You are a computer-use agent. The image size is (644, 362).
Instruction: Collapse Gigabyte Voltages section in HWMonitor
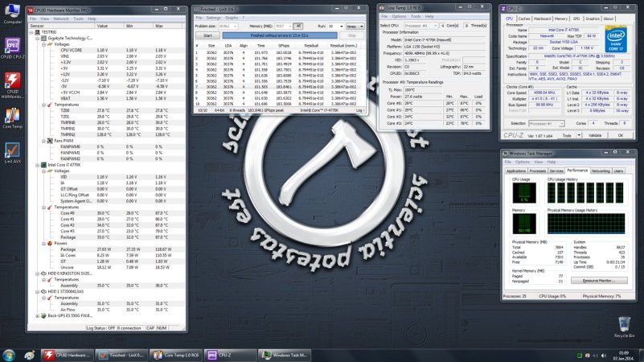(43, 44)
